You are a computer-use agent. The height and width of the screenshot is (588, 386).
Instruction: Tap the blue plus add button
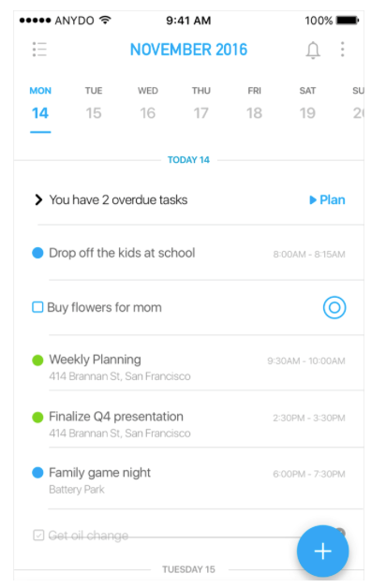[322, 551]
